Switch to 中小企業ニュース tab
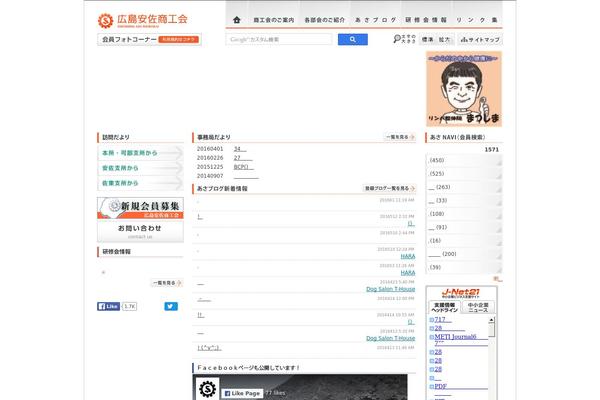This screenshot has width=600, height=400. pyautogui.click(x=478, y=307)
